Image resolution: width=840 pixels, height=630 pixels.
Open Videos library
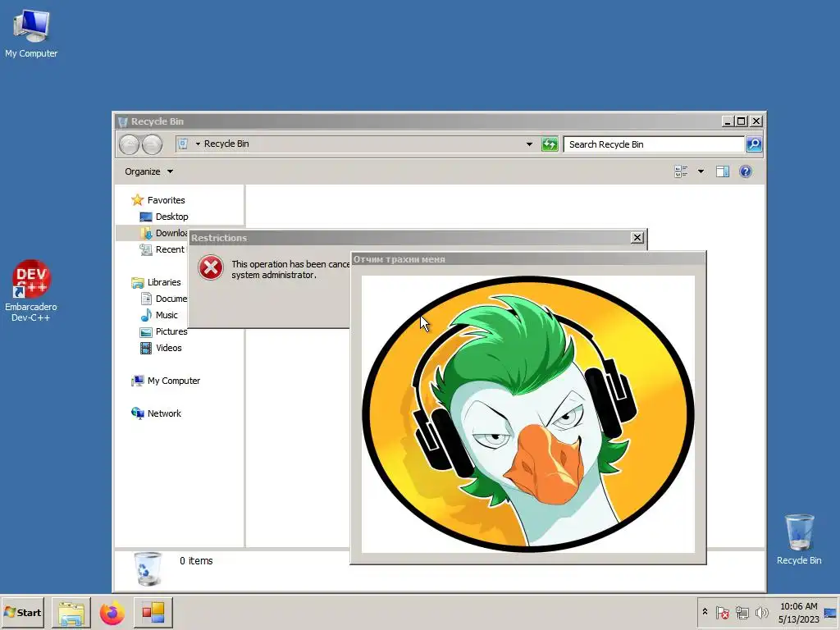click(162, 348)
